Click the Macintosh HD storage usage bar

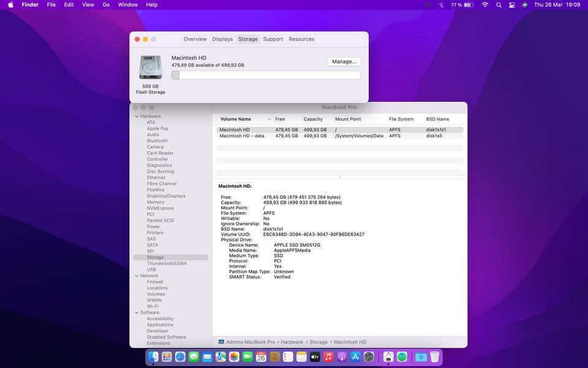(266, 75)
